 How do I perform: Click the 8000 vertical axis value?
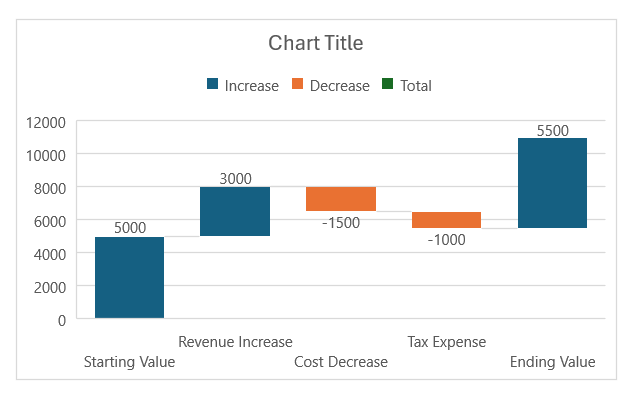pyautogui.click(x=50, y=188)
